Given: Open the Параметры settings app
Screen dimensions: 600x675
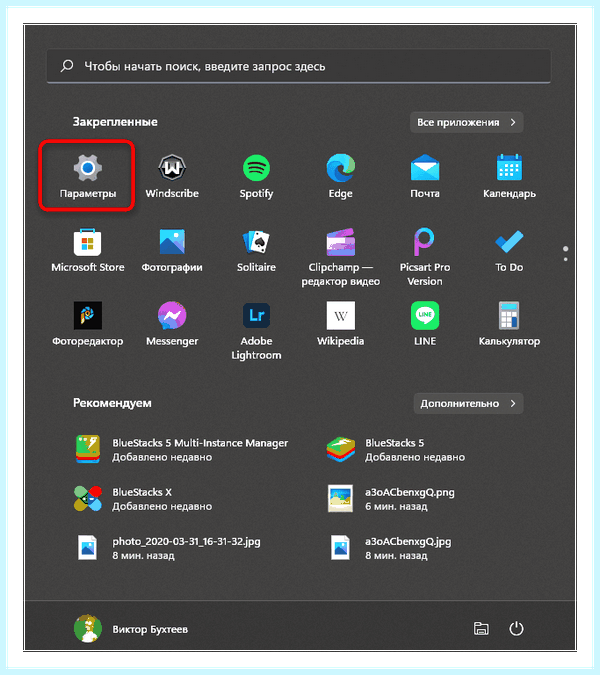Looking at the screenshot, I should 87,176.
